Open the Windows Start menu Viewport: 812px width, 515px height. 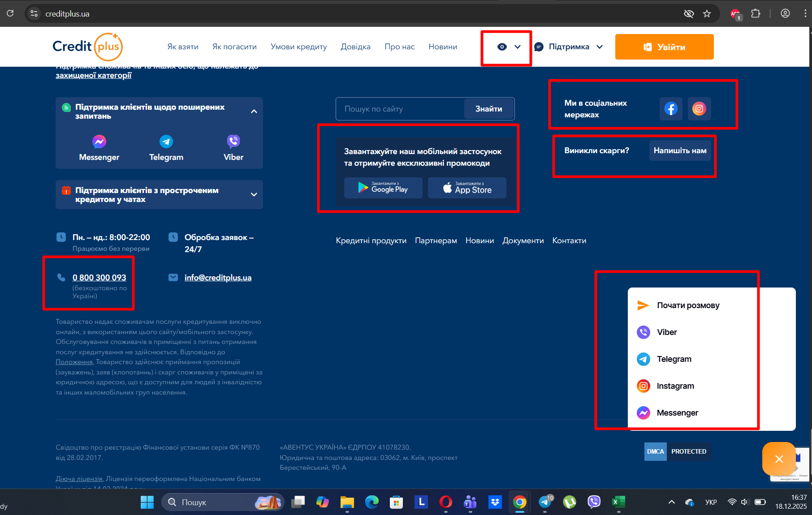[147, 502]
